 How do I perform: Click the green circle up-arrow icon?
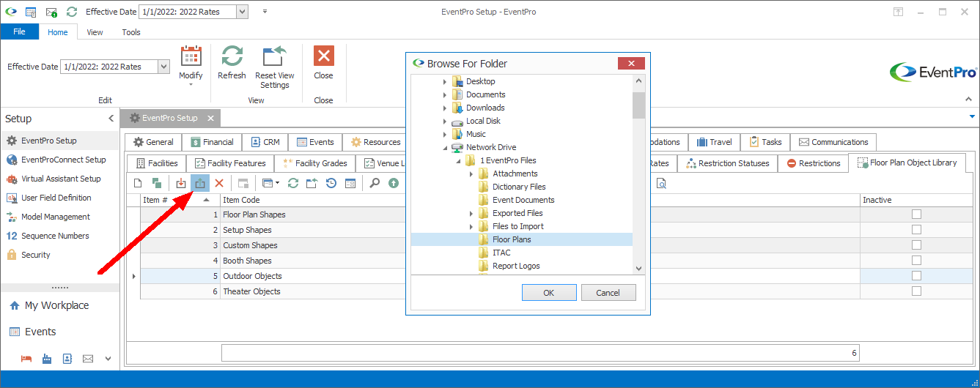pyautogui.click(x=394, y=183)
